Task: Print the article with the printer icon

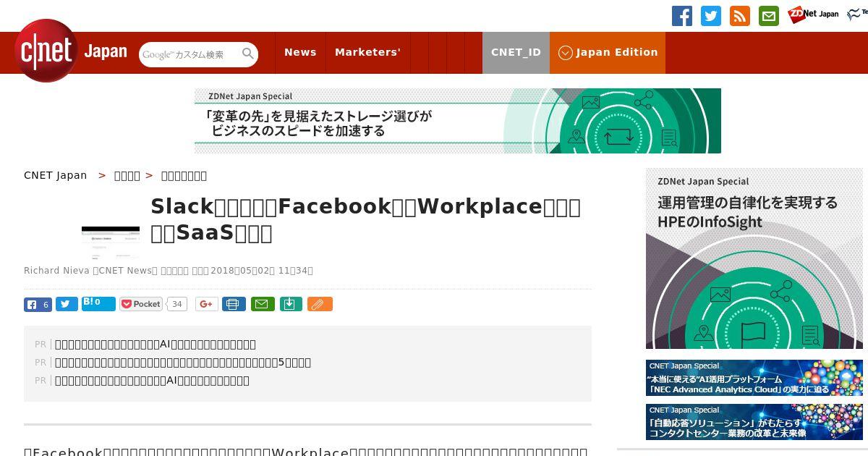Action: (234, 305)
